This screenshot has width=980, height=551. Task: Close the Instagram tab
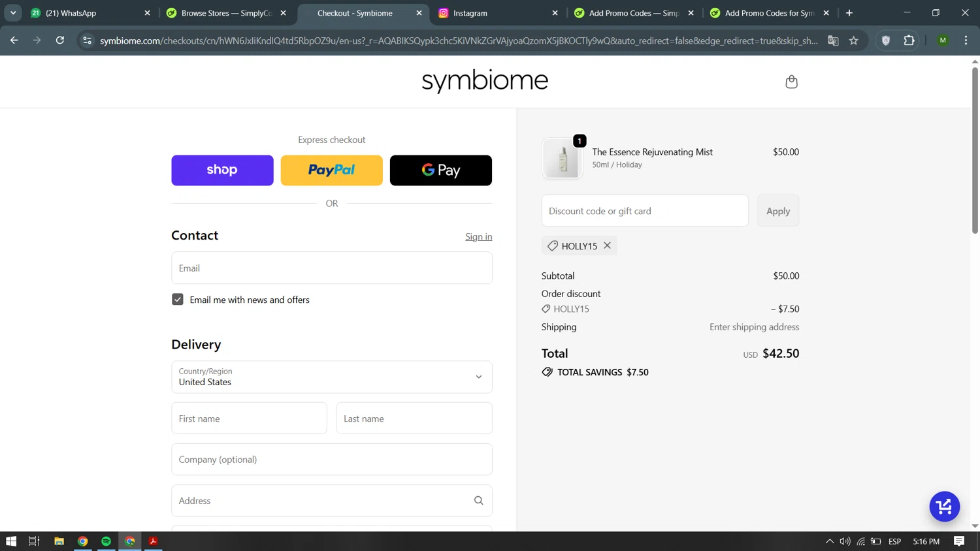coord(555,13)
